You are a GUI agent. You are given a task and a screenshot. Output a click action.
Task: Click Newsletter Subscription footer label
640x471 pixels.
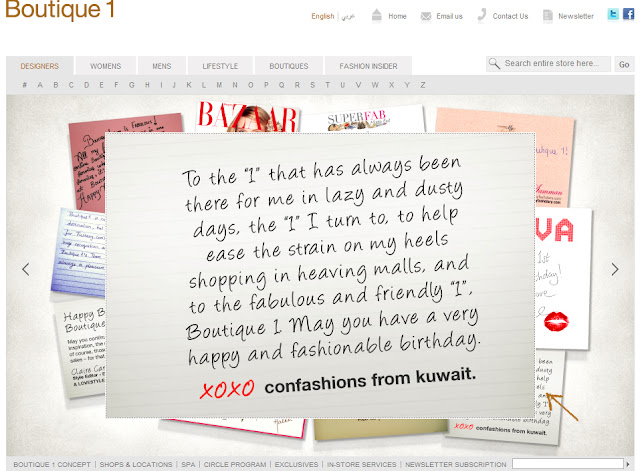pyautogui.click(x=456, y=464)
